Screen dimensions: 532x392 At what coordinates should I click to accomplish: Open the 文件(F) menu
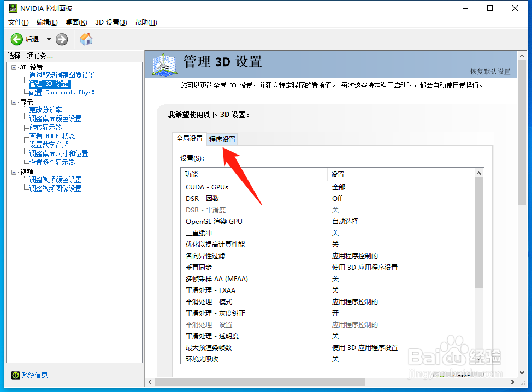point(19,22)
